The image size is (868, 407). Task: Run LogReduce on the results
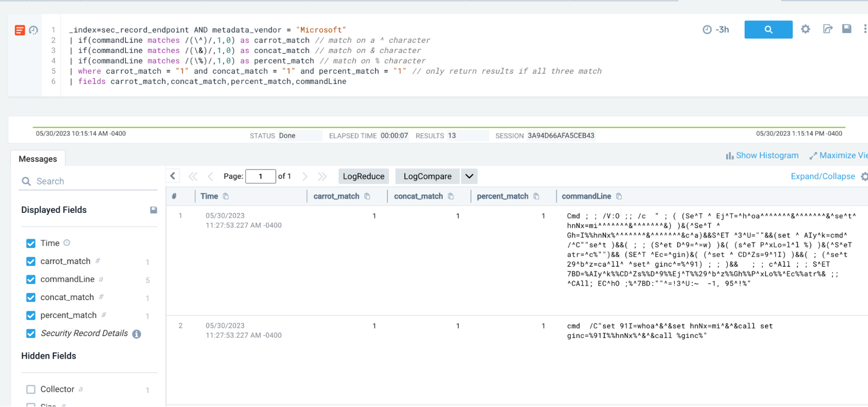(363, 176)
